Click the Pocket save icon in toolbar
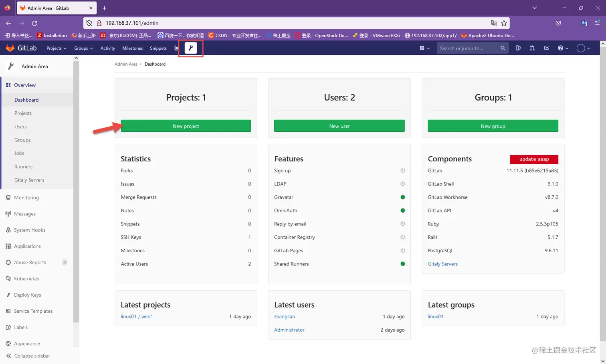Screen dimensions: 606x364 pyautogui.click(x=558, y=23)
